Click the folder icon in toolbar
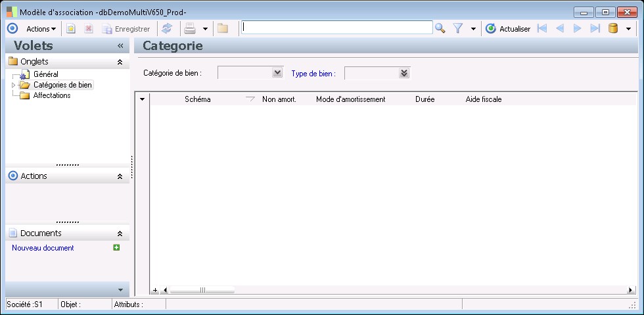Viewport: 644px width, 315px height. click(223, 28)
